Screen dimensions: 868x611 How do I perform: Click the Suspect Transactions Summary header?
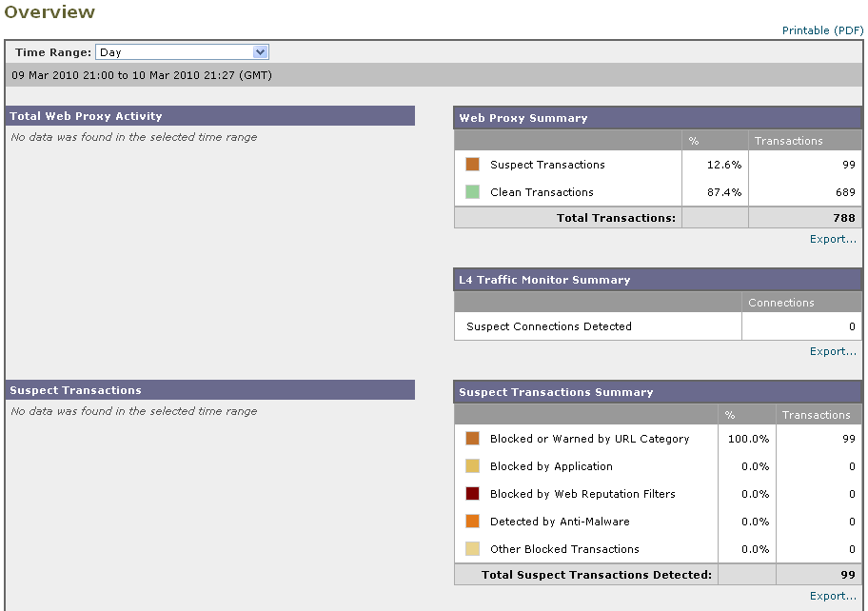(x=658, y=392)
